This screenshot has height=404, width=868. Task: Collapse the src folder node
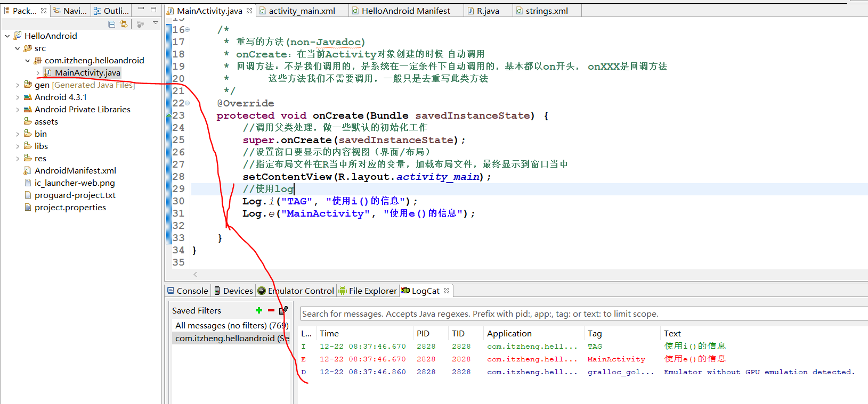[18, 48]
